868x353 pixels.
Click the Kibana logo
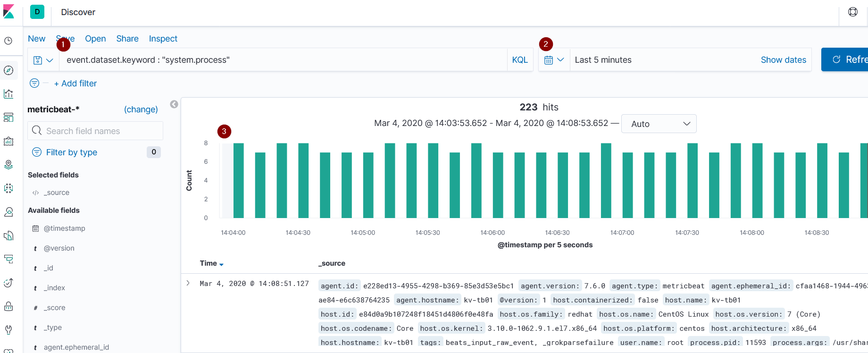point(8,12)
